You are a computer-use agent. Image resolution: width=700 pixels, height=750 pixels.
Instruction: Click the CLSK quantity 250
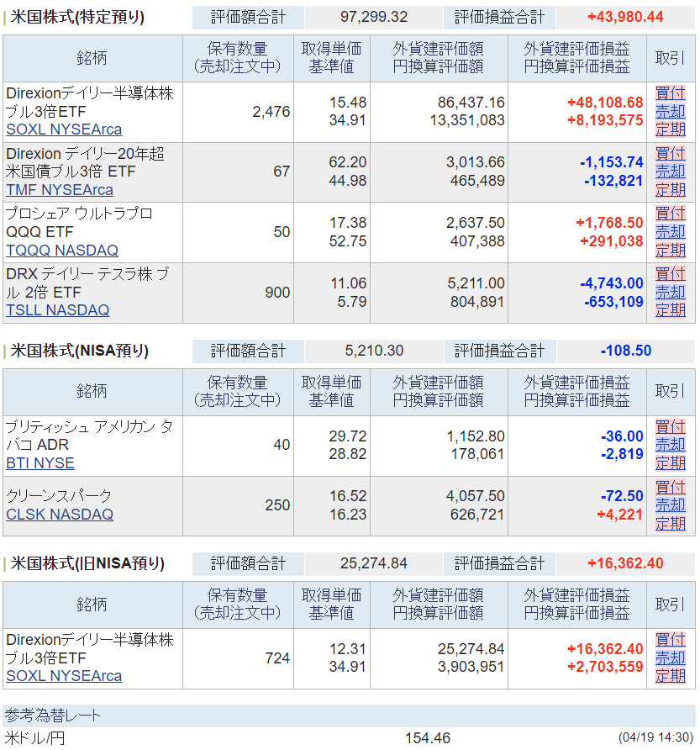(277, 505)
